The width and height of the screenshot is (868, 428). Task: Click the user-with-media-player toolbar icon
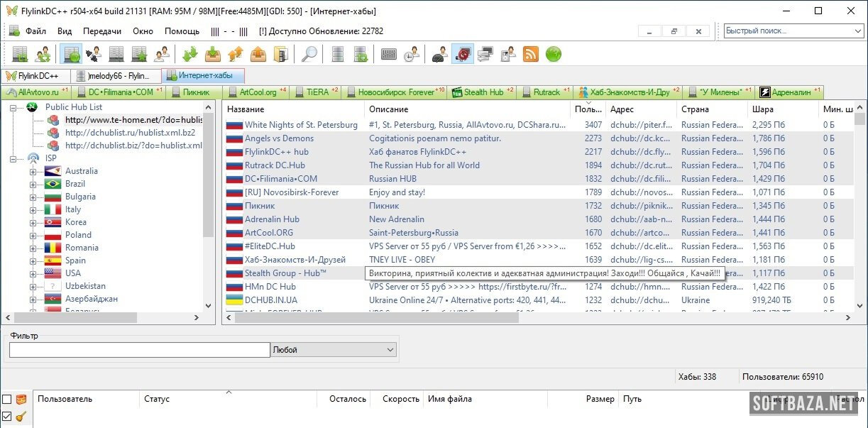[x=508, y=54]
